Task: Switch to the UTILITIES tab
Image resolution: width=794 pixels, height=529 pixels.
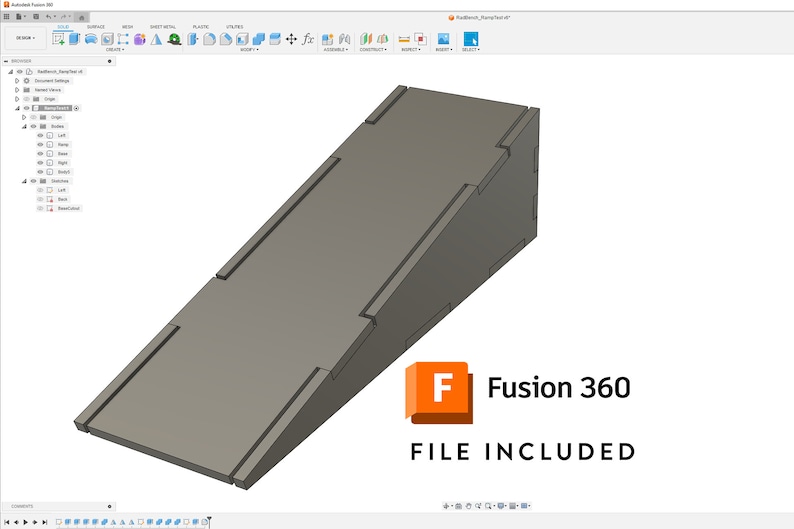Action: click(x=234, y=27)
